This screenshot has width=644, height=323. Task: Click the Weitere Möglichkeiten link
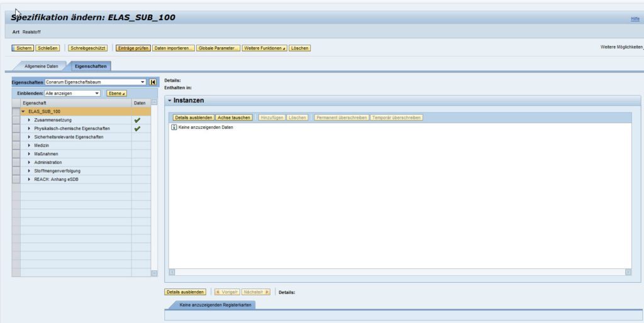(x=622, y=48)
